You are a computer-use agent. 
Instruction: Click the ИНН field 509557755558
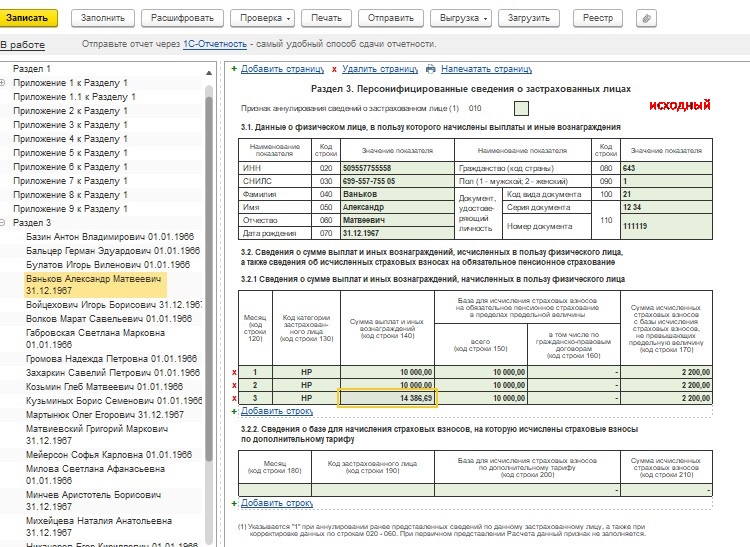point(397,168)
